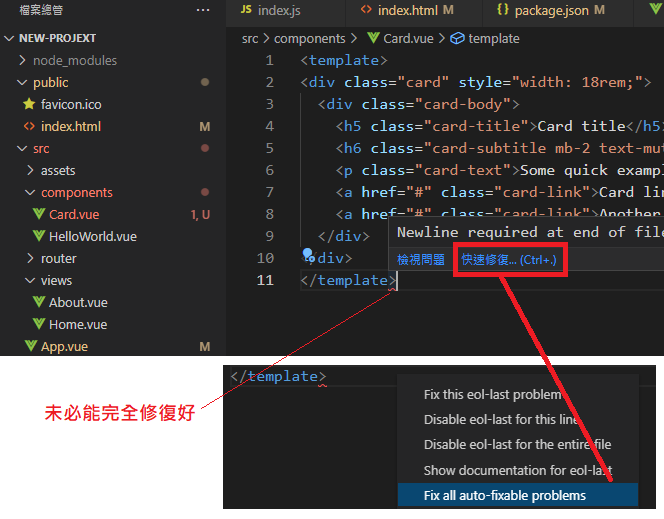Open index.html under public folder
This screenshot has width=664, height=519.
[x=71, y=126]
